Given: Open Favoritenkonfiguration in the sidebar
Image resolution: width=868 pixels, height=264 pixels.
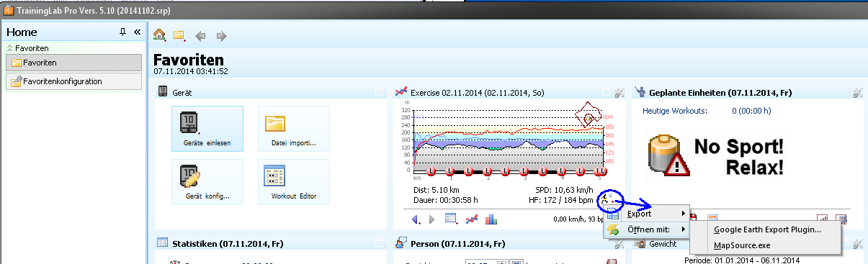Looking at the screenshot, I should tap(73, 81).
